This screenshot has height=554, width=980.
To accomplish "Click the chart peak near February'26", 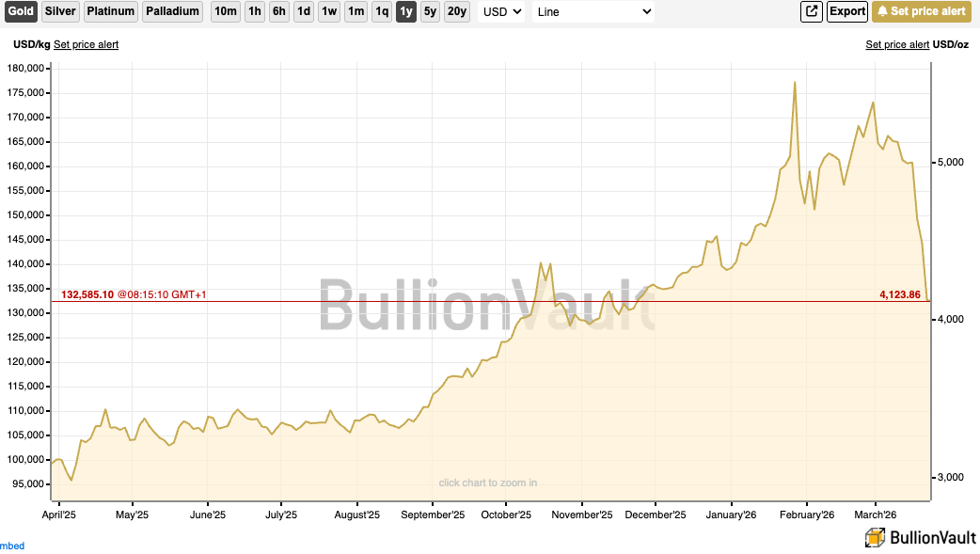I will 795,82.
